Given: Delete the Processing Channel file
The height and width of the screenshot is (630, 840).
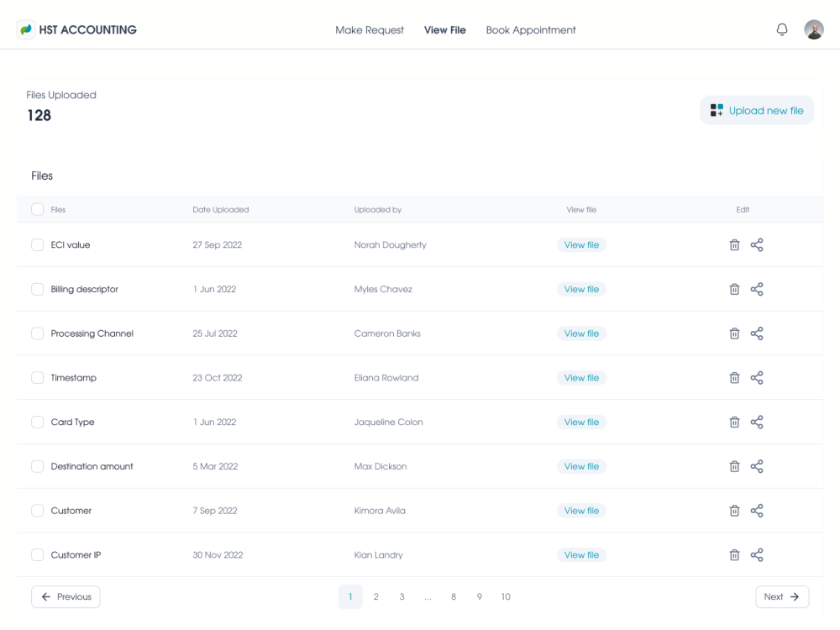Looking at the screenshot, I should coord(734,333).
